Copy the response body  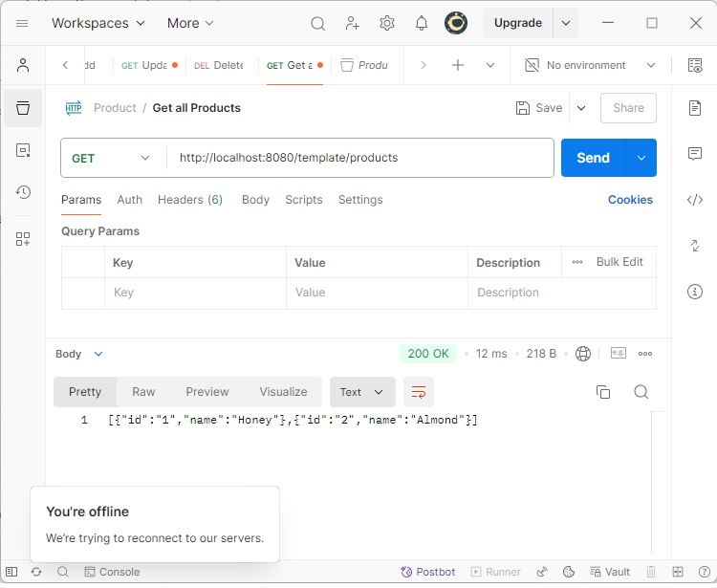coord(603,392)
